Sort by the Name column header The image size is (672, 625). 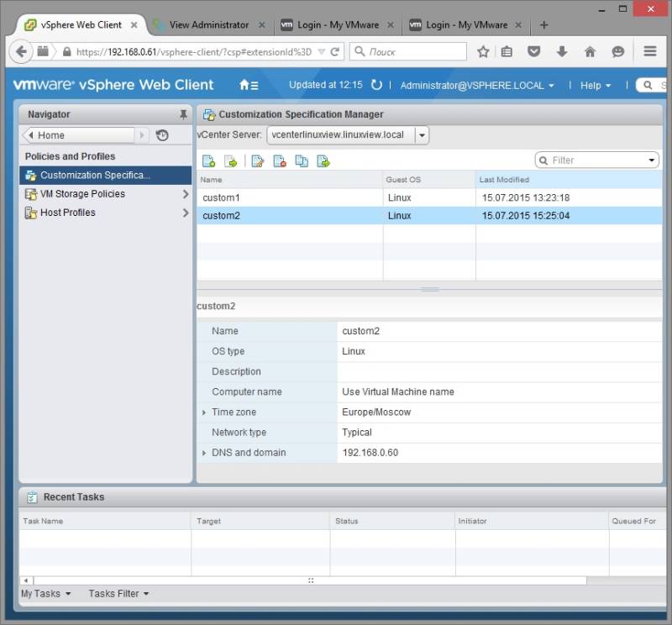coord(290,180)
